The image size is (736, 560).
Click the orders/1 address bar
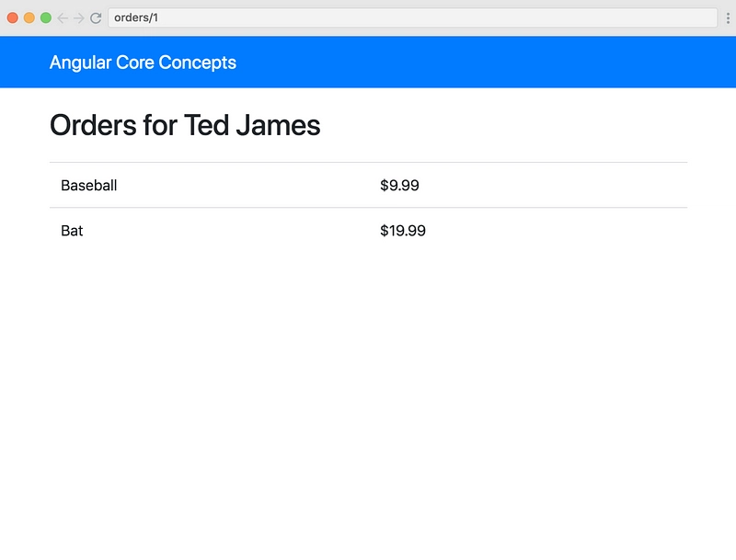coord(412,17)
